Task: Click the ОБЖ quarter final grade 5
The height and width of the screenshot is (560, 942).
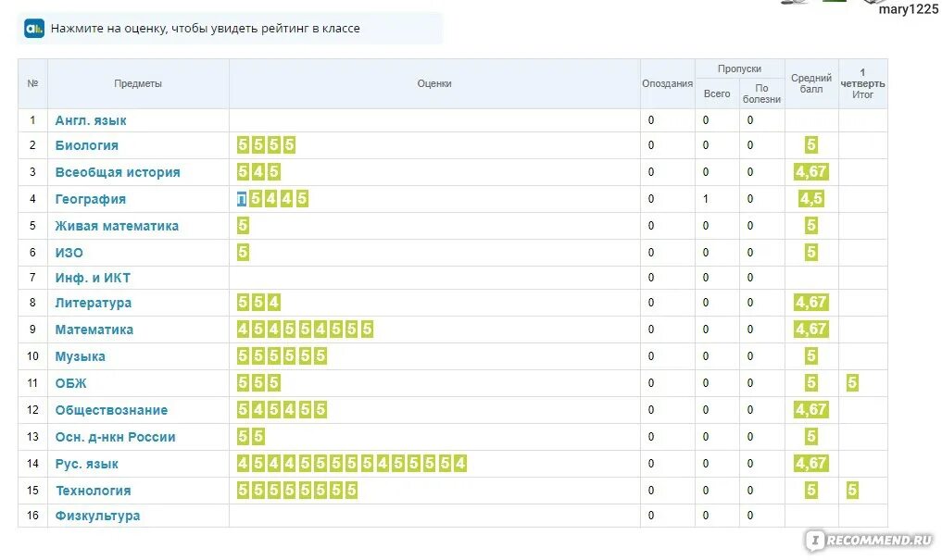Action: click(x=852, y=383)
